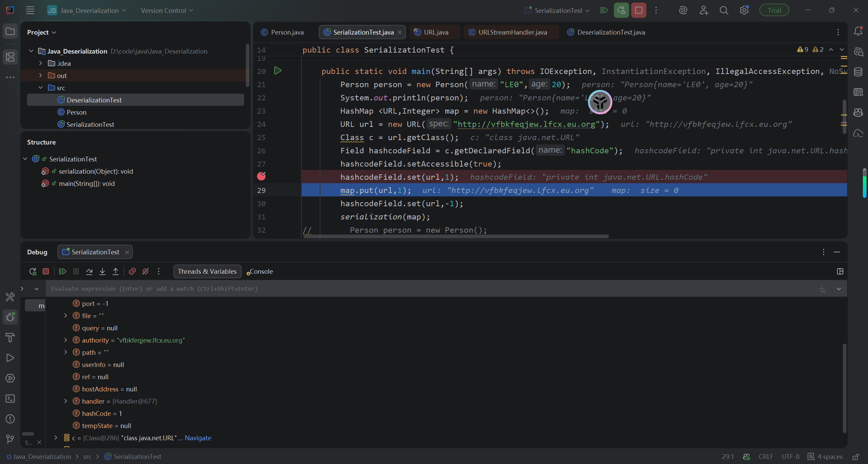Open IDE settings gear icon
Image resolution: width=868 pixels, height=464 pixels.
pyautogui.click(x=744, y=11)
